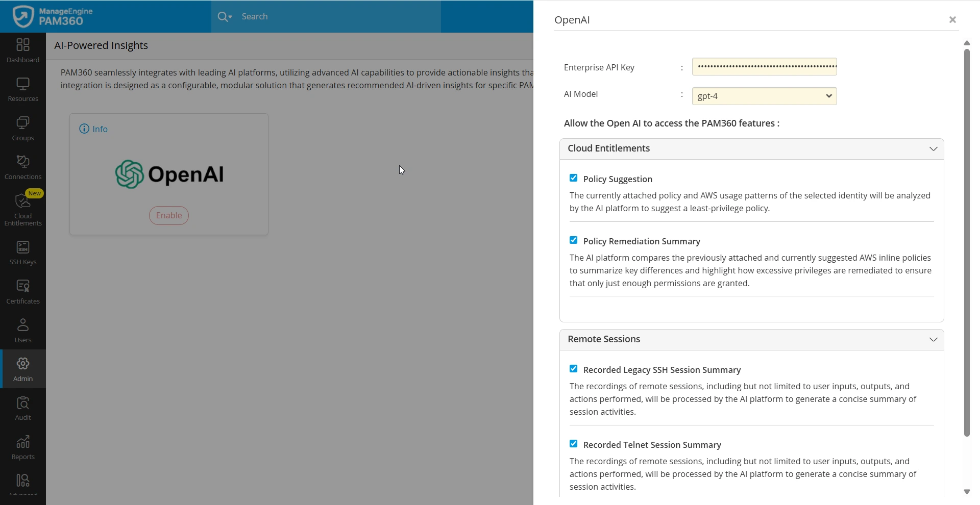Open the Reports menu item

tap(23, 447)
